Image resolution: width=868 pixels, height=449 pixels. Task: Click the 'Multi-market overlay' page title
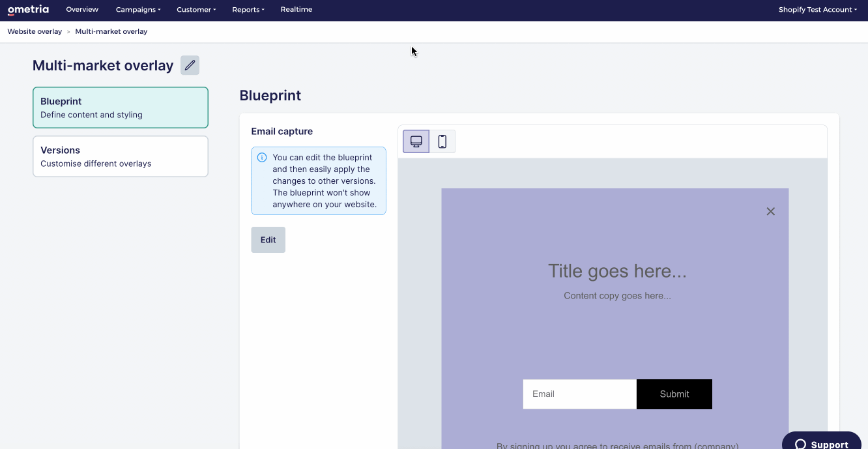(x=103, y=66)
